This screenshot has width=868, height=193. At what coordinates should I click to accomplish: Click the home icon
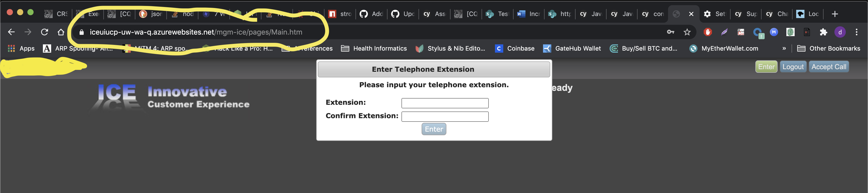(61, 32)
